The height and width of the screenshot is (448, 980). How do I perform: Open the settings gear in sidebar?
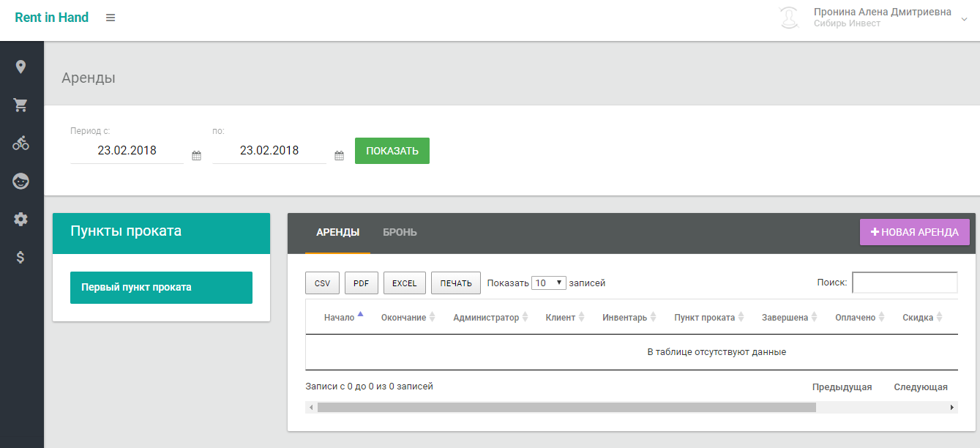point(21,219)
